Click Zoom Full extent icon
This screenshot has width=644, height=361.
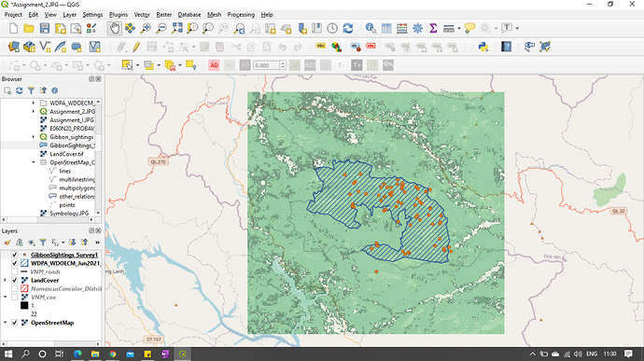(177, 28)
